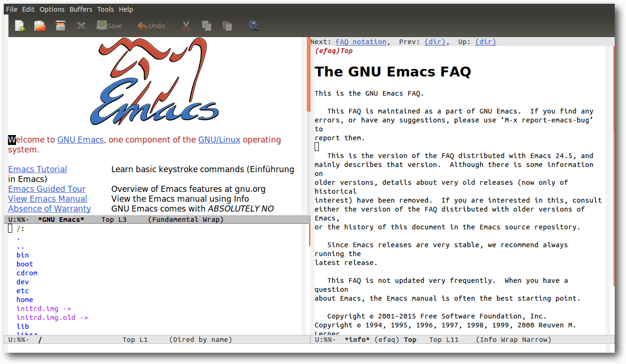Open the bin directory in Dired
This screenshot has width=626, height=364.
click(23, 255)
